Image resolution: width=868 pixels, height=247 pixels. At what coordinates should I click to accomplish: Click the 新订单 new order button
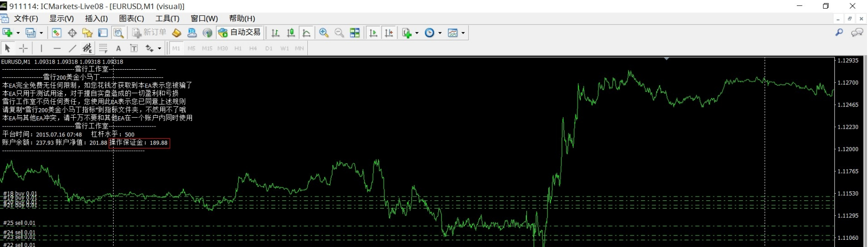(150, 33)
